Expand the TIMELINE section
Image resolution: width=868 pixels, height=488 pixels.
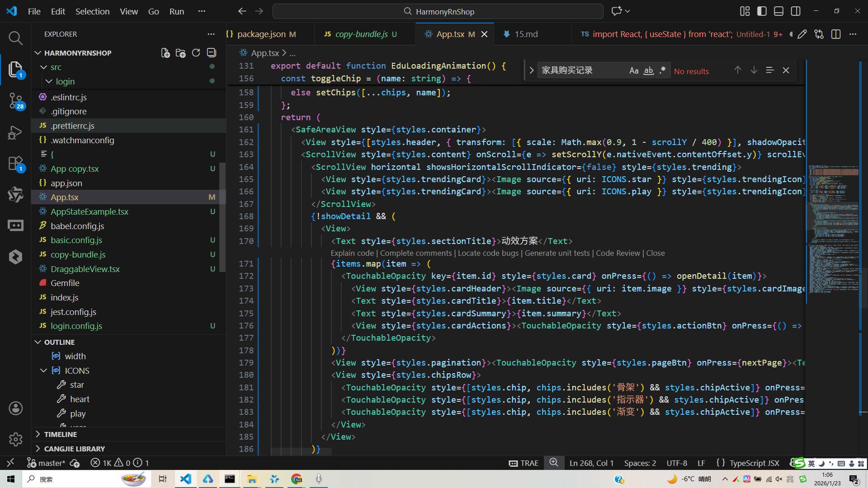[61, 434]
